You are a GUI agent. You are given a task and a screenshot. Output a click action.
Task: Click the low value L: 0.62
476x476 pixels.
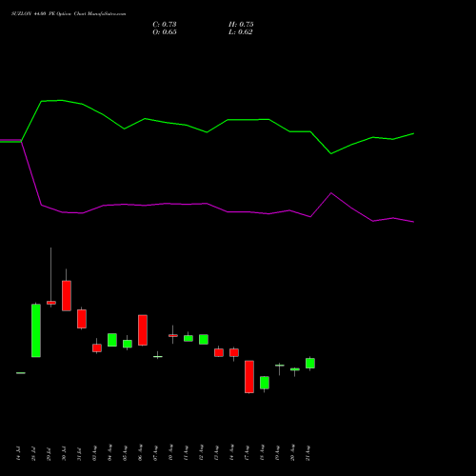coord(240,32)
